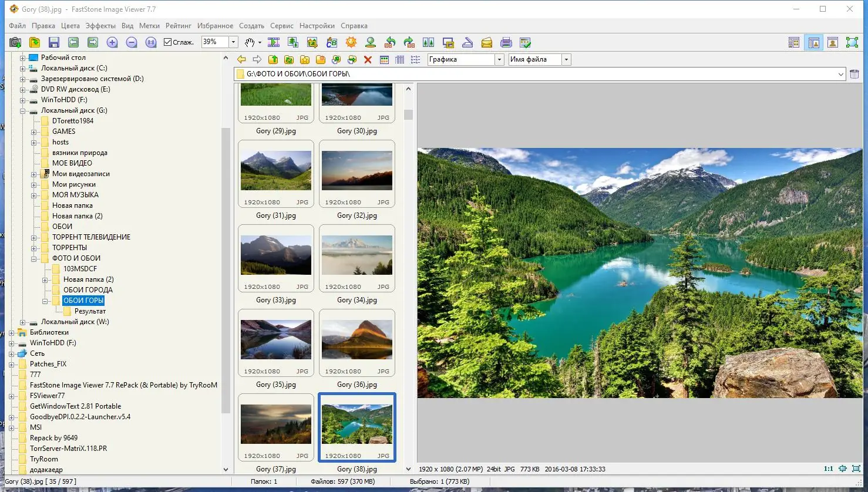Add current folder to favorites star icon
Image resolution: width=868 pixels, height=492 pixels.
point(305,59)
